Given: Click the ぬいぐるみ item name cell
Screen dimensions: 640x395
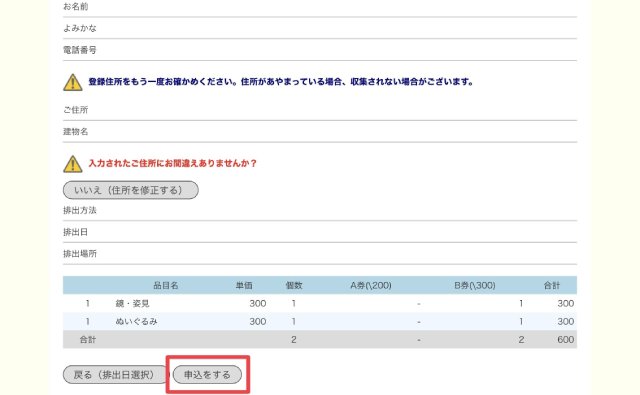Looking at the screenshot, I should pyautogui.click(x=136, y=321).
